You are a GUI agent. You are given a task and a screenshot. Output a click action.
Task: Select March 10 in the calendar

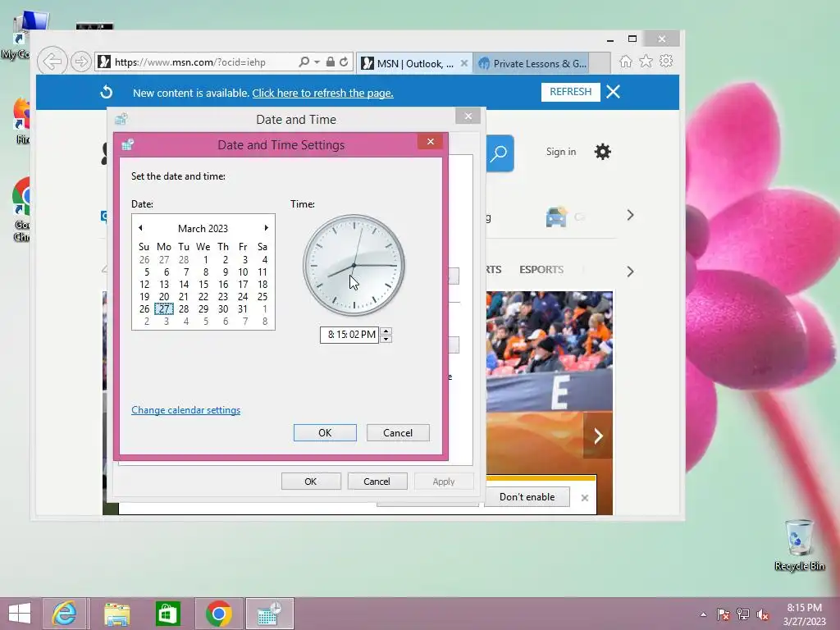coord(243,272)
